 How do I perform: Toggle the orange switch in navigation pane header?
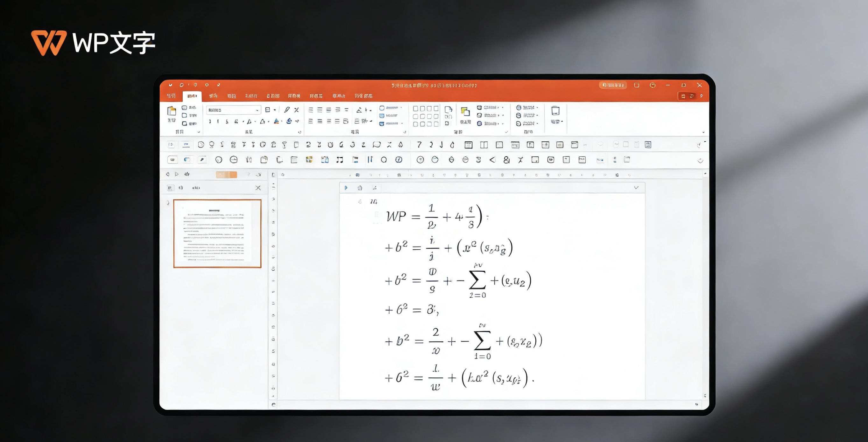click(226, 174)
